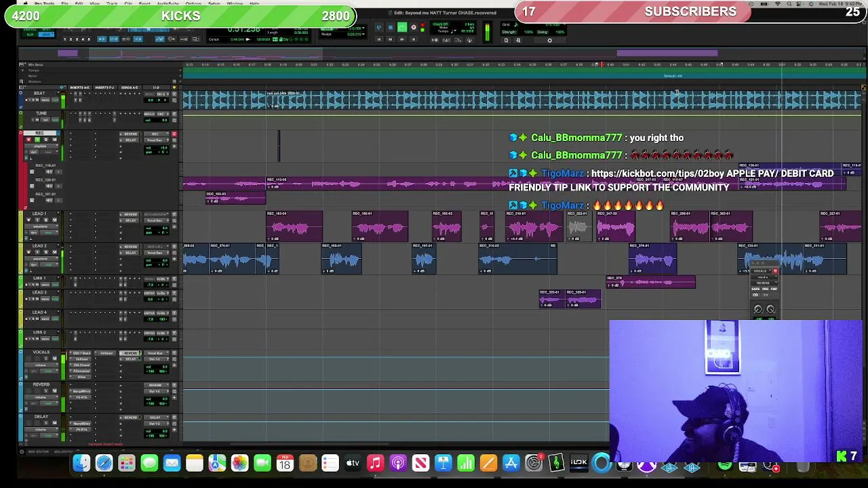Open REC track automation mode selector
Screen dimensions: 868x488
pyautogui.click(x=49, y=152)
